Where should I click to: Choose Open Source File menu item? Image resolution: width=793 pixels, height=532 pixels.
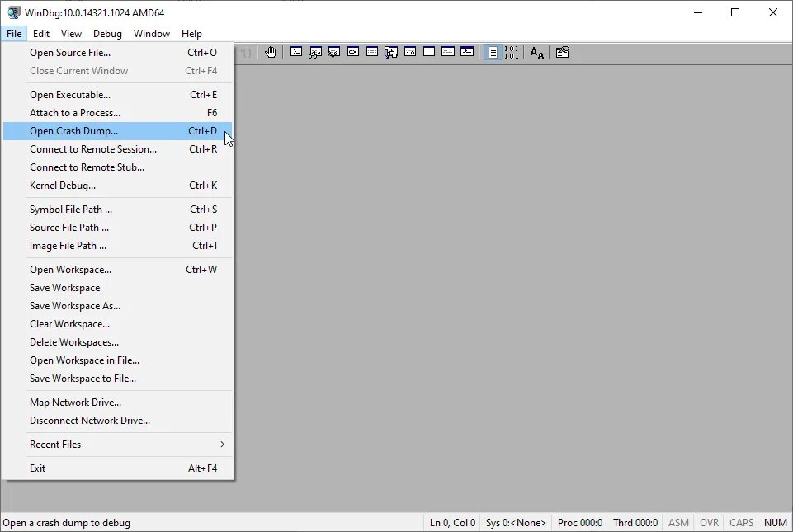[117, 53]
